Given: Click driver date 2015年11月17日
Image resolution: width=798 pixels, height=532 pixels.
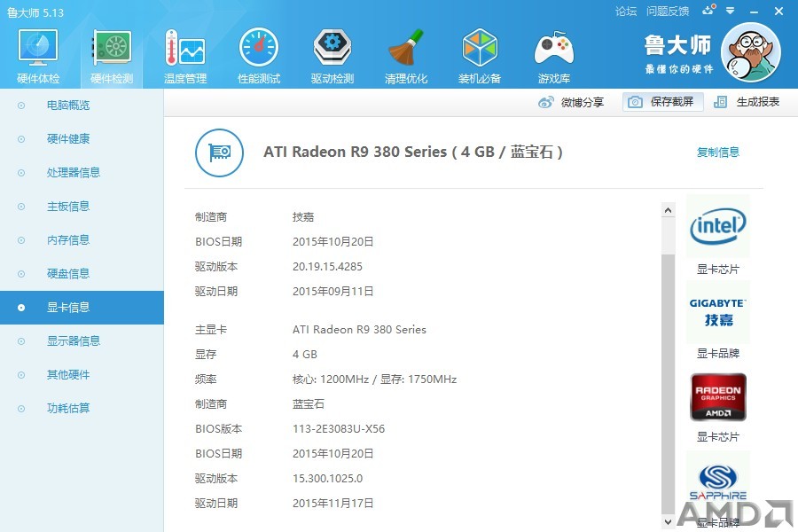Looking at the screenshot, I should pyautogui.click(x=332, y=504).
